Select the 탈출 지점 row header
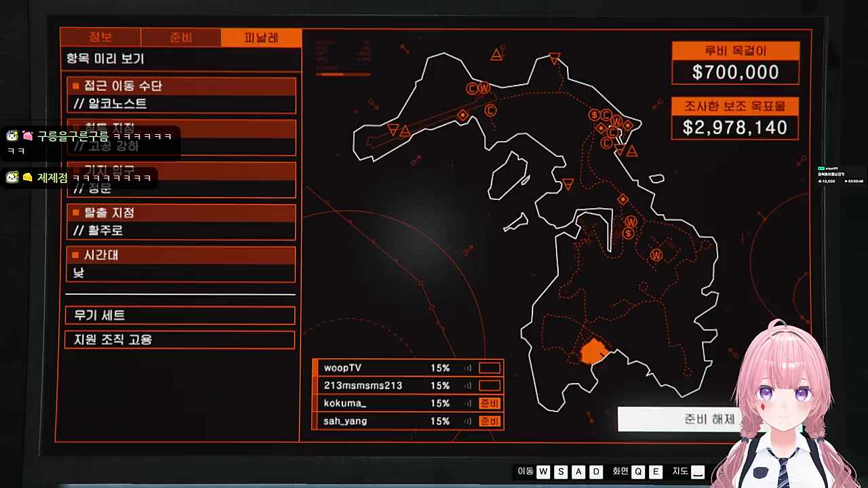 click(x=181, y=213)
